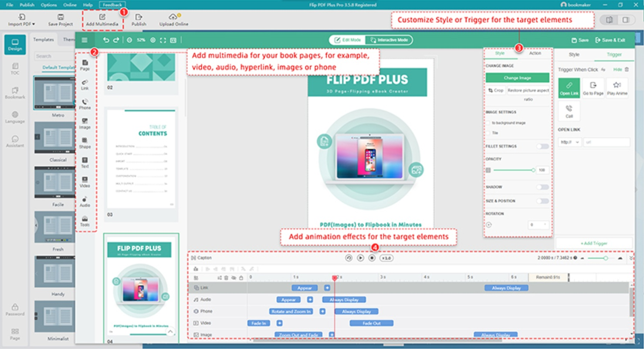Screen dimensions: 644x349
Task: Enable the Shadow toggle
Action: coord(542,187)
